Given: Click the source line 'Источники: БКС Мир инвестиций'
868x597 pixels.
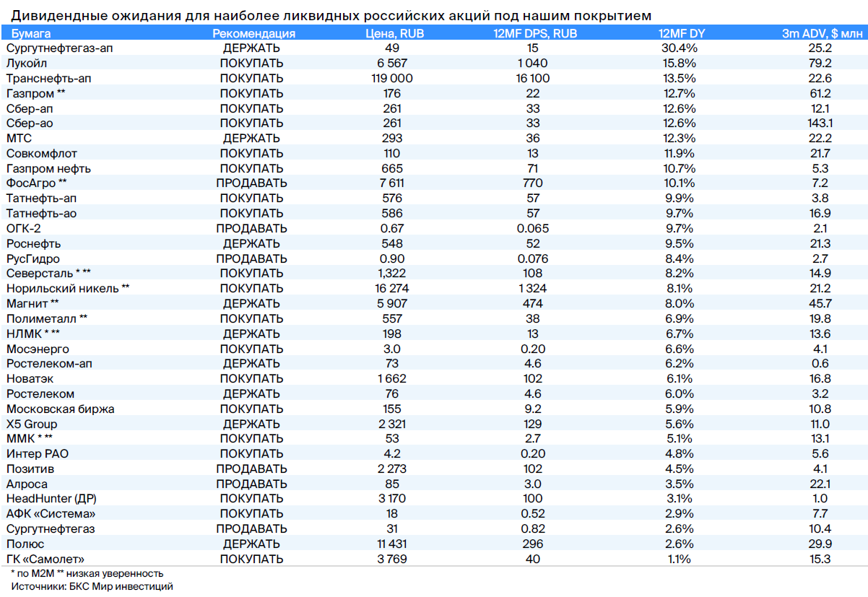Looking at the screenshot, I should tap(92, 587).
